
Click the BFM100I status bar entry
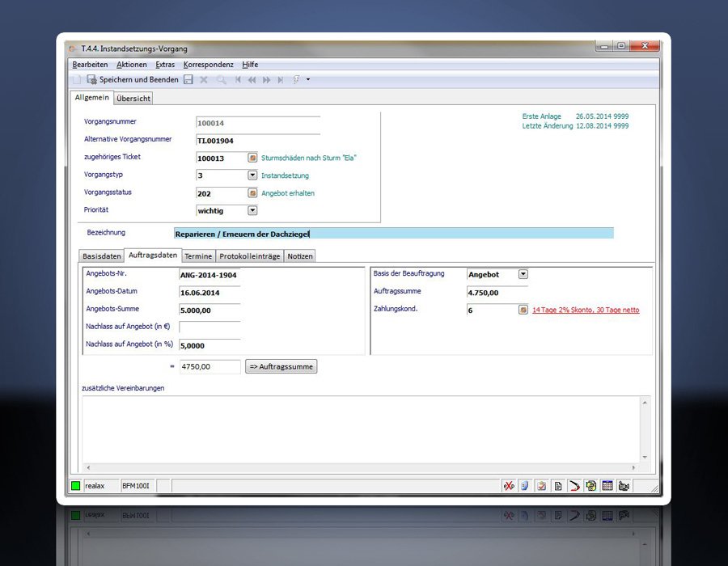coord(136,486)
